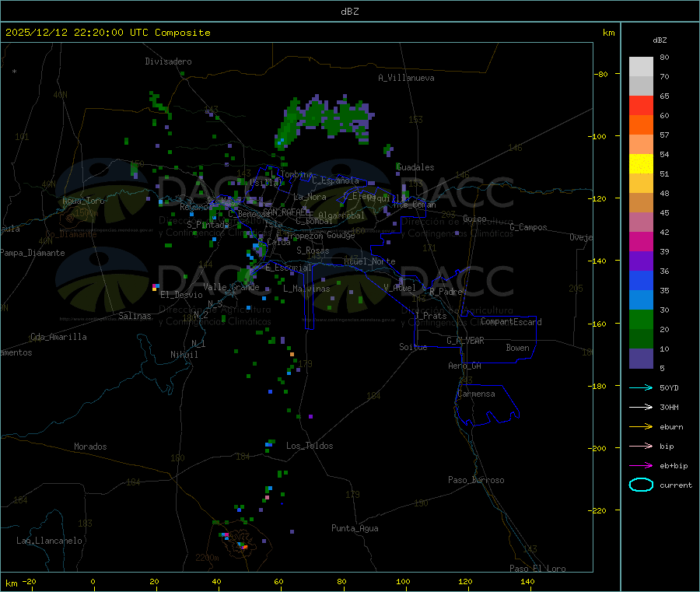Click the 'C_Española' map label
Image resolution: width=700 pixels, height=592 pixels.
click(336, 180)
